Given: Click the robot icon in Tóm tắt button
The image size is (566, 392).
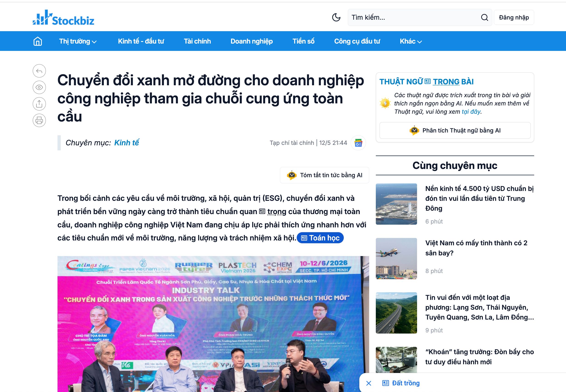Looking at the screenshot, I should click(x=291, y=175).
